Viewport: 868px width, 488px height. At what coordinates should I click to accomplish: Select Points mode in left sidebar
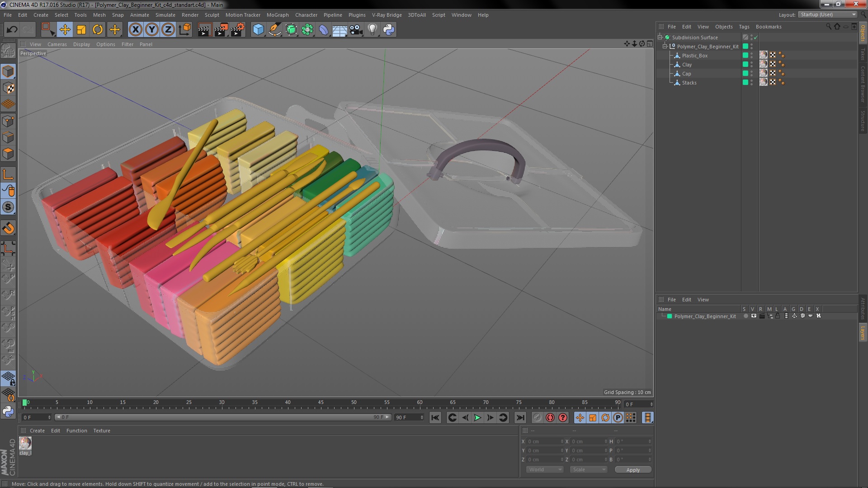(8, 121)
